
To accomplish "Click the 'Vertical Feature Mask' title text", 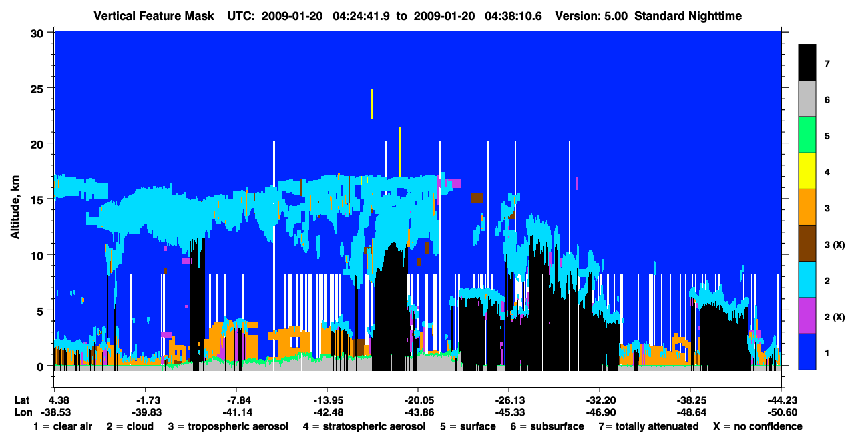I will 155,15.
